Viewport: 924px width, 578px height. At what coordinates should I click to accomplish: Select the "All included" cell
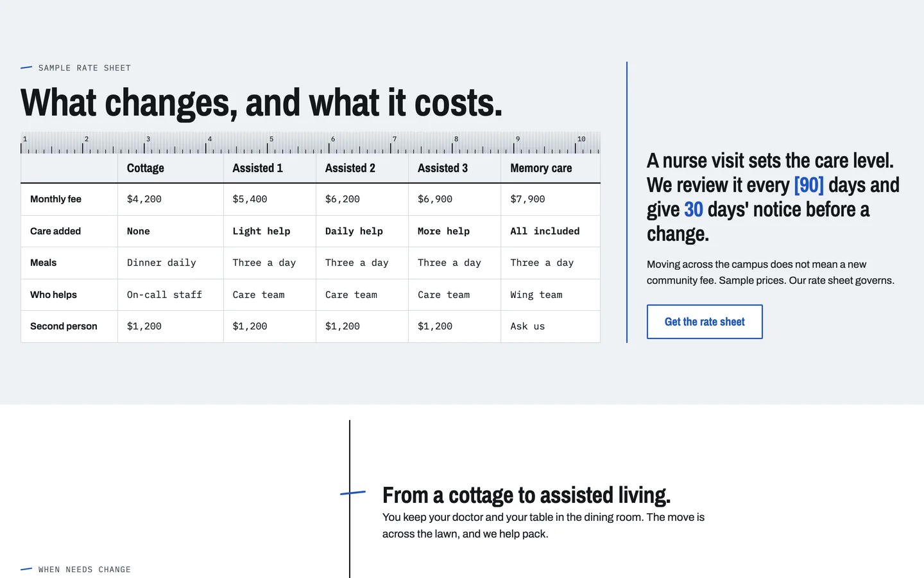551,231
